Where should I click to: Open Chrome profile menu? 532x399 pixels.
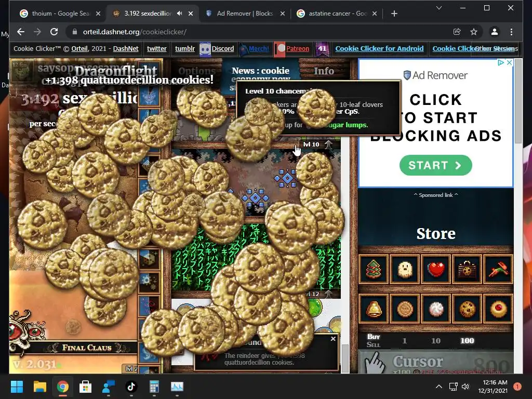pyautogui.click(x=495, y=32)
